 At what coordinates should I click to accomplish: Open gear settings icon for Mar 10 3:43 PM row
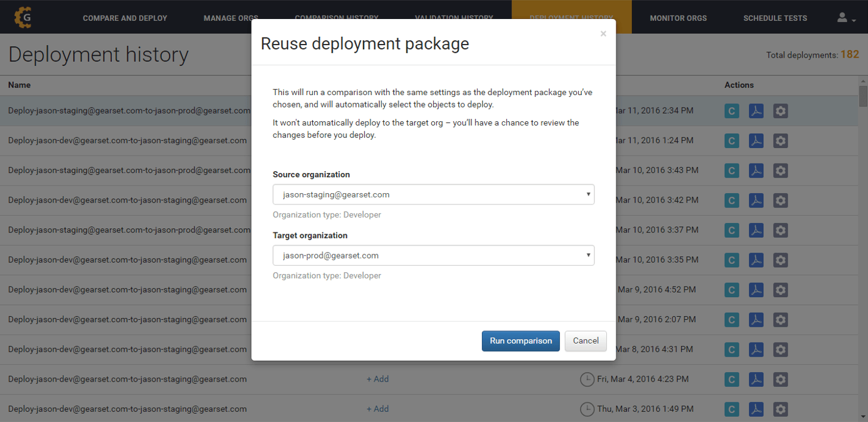click(781, 171)
